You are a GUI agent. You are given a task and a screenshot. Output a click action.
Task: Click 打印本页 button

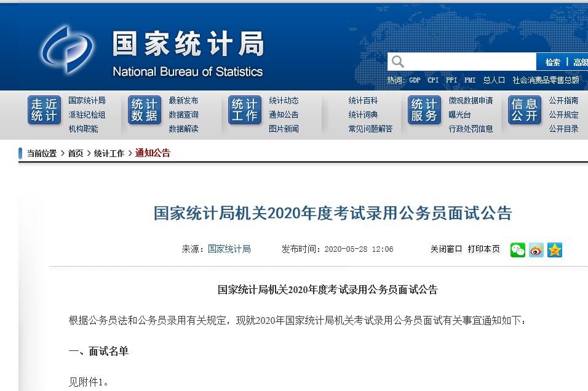(484, 249)
